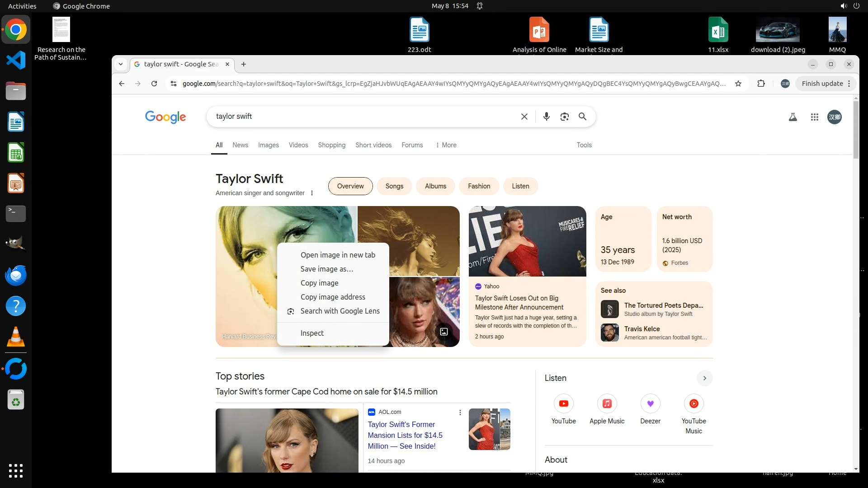Choose Save image as… in context menu
This screenshot has width=868, height=488.
click(x=326, y=269)
